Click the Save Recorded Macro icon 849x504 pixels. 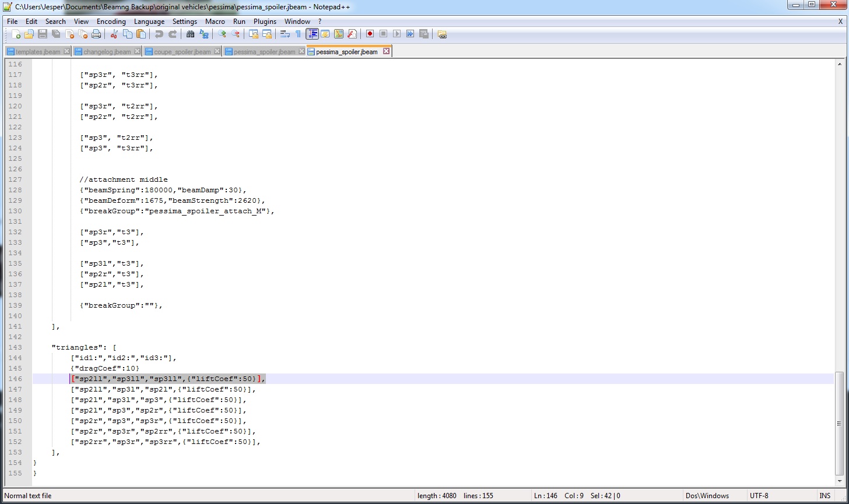[x=423, y=34]
